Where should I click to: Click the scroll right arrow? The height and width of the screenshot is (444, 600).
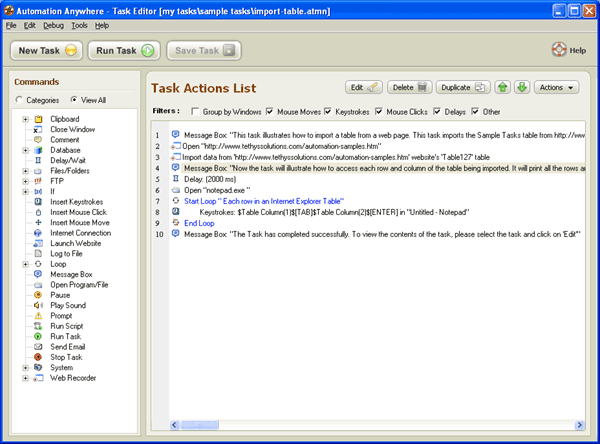pos(579,424)
